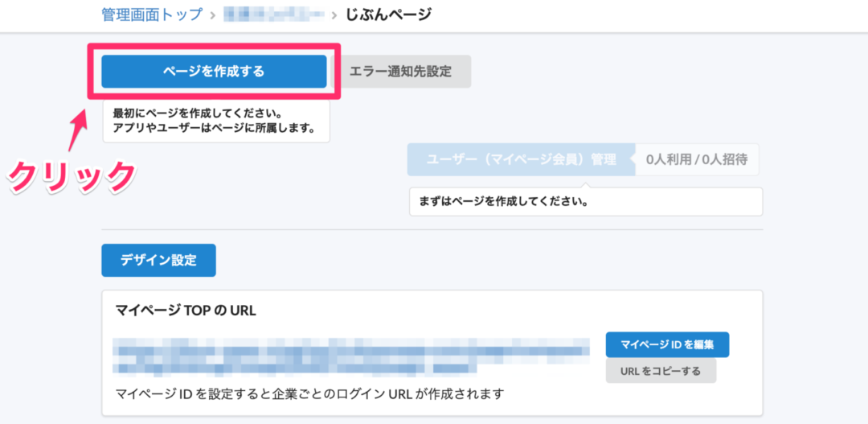Select じぶんページ in the breadcrumb
The height and width of the screenshot is (424, 868).
point(388,14)
